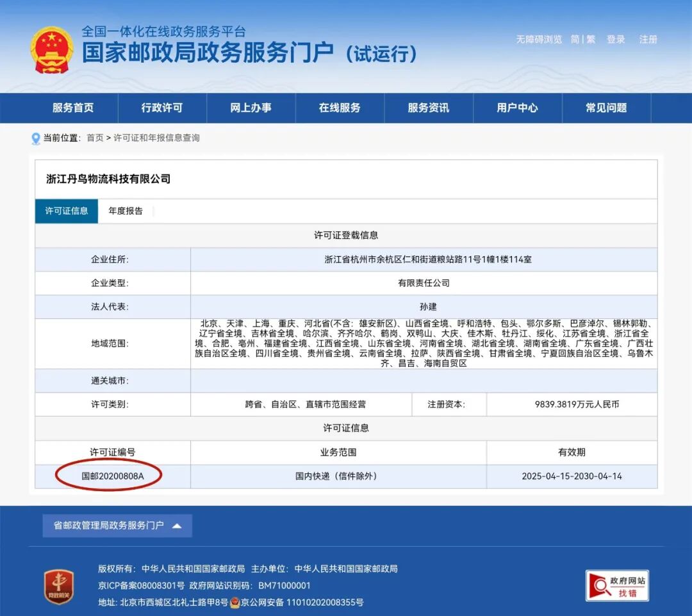Switch to the 年度报告 tab
This screenshot has width=692, height=616.
[x=126, y=211]
